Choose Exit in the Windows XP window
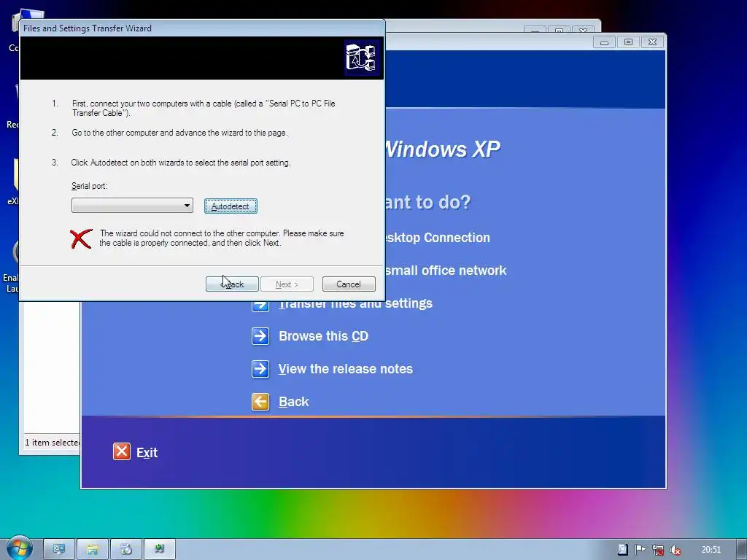Screen dimensions: 747x560 147,452
